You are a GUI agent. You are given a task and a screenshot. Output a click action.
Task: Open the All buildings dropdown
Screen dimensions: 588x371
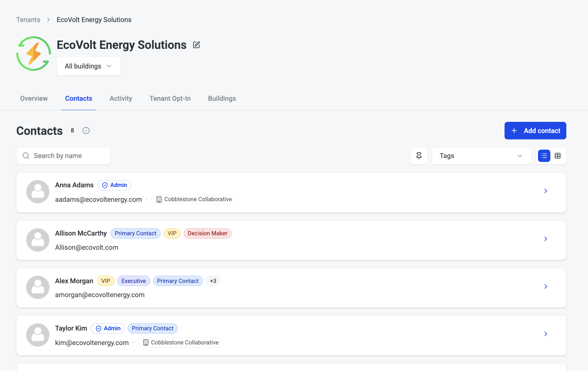89,66
